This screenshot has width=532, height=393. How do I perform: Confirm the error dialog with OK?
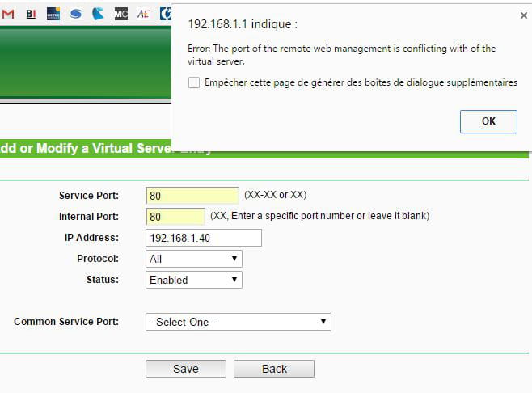(488, 121)
